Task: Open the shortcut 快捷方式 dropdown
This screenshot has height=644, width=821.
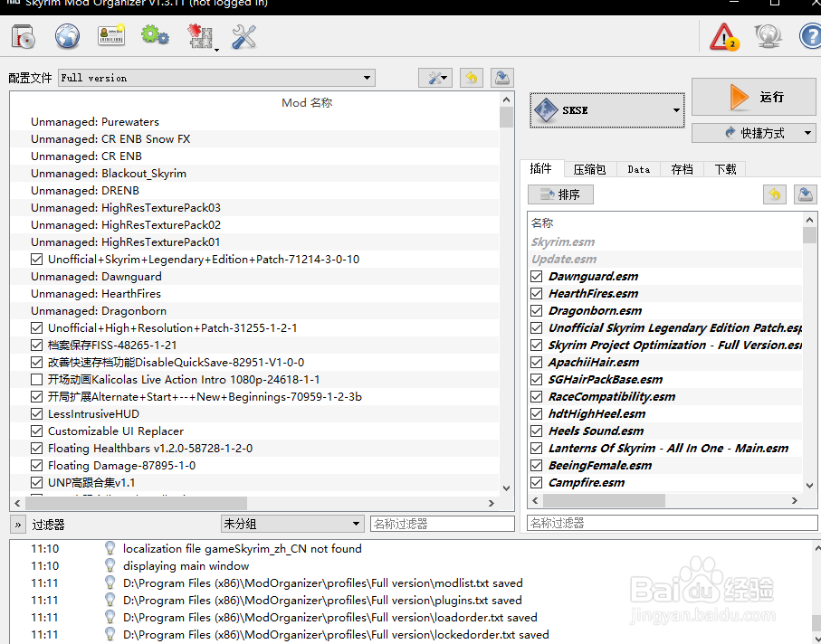Action: pos(753,133)
